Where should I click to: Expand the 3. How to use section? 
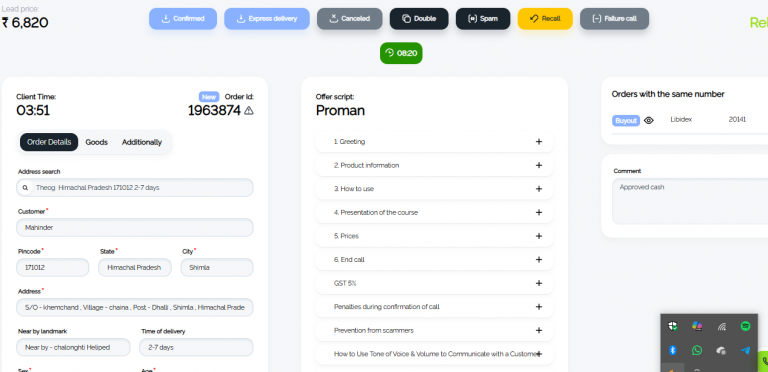tap(435, 189)
